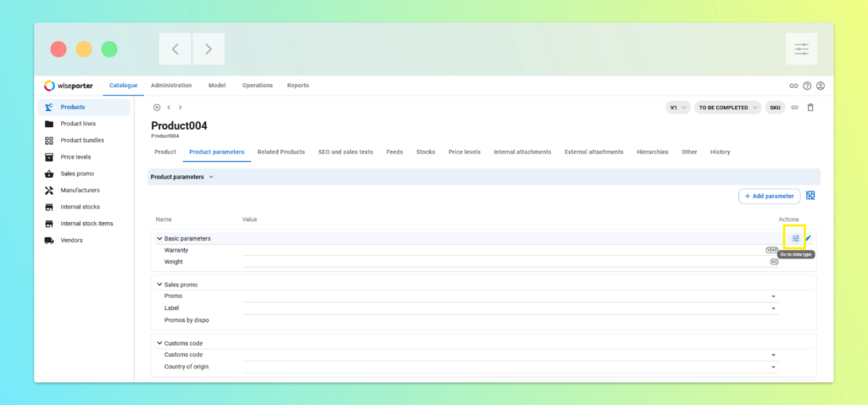Click the Internal stocks store icon
The height and width of the screenshot is (405, 868).
click(x=48, y=207)
